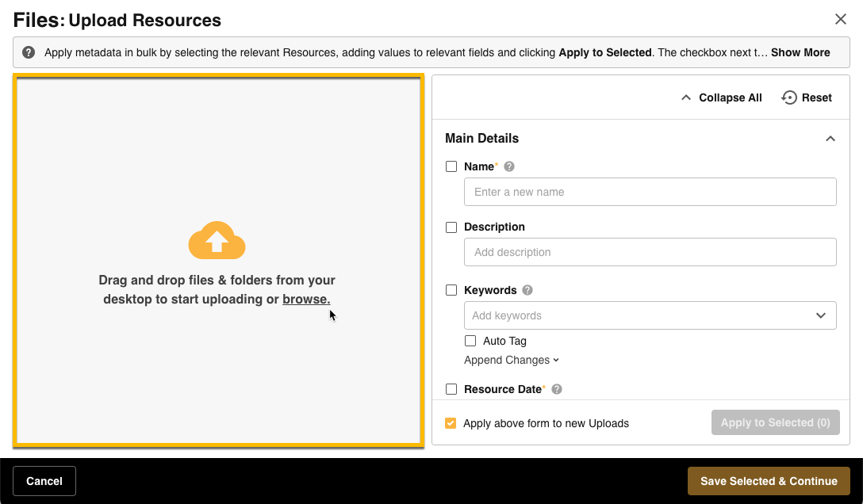Show More of the info banner
Image resolution: width=863 pixels, height=504 pixels.
click(x=800, y=52)
